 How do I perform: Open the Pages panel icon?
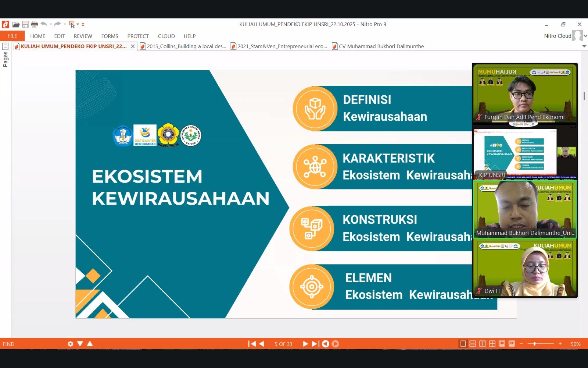point(6,46)
